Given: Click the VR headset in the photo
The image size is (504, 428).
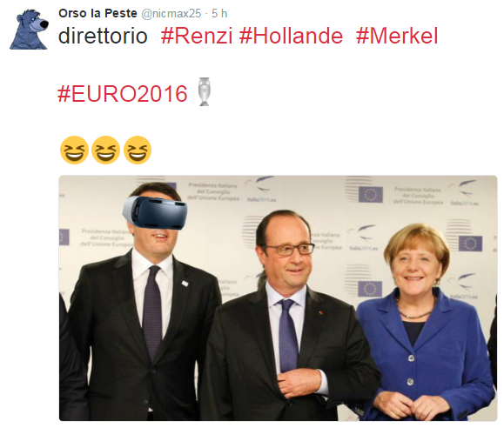Looking at the screenshot, I should 155,212.
